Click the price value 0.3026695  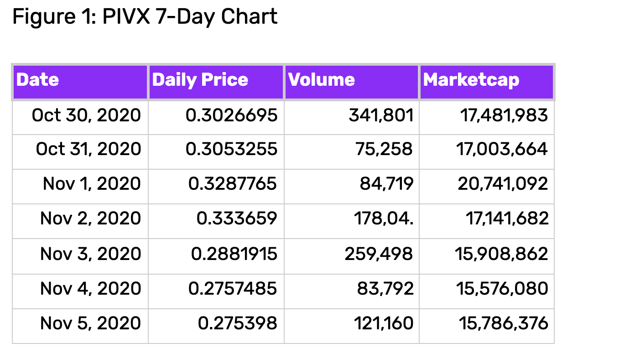pyautogui.click(x=231, y=115)
